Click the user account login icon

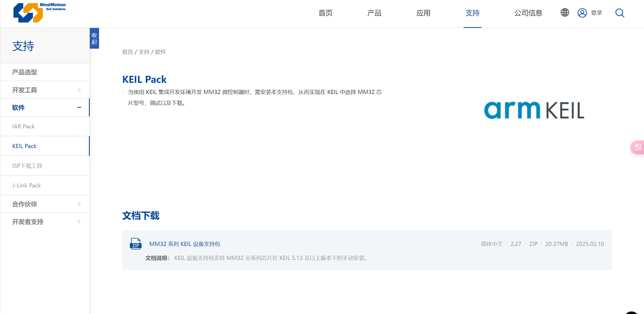click(582, 13)
